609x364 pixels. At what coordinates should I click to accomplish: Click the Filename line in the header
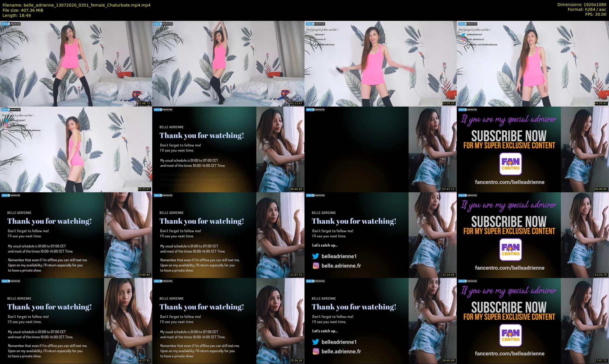(76, 5)
